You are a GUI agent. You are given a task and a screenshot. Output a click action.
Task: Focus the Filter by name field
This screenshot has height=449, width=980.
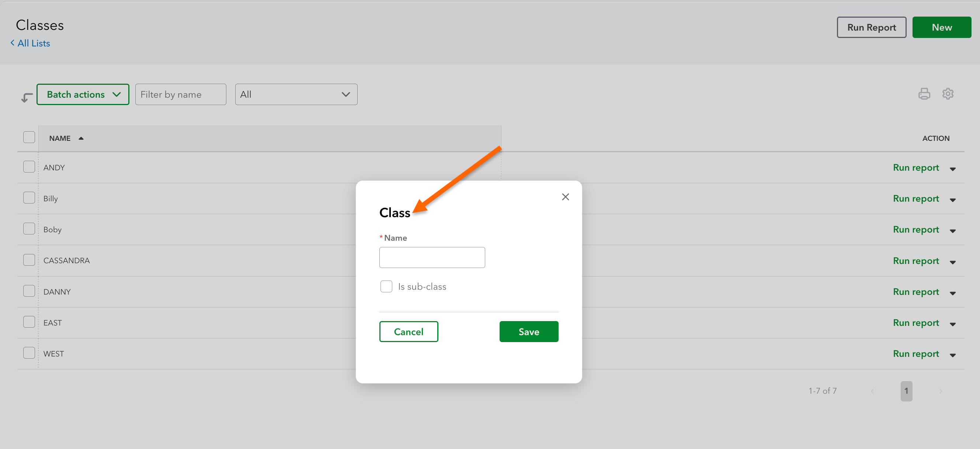181,94
